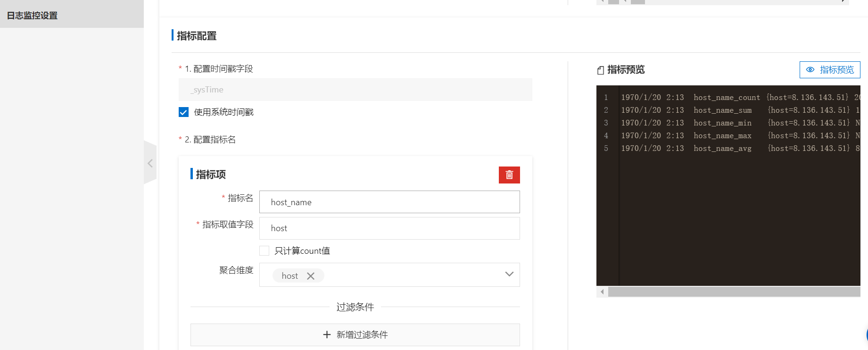Delete the 指标项 with red trash icon

509,175
